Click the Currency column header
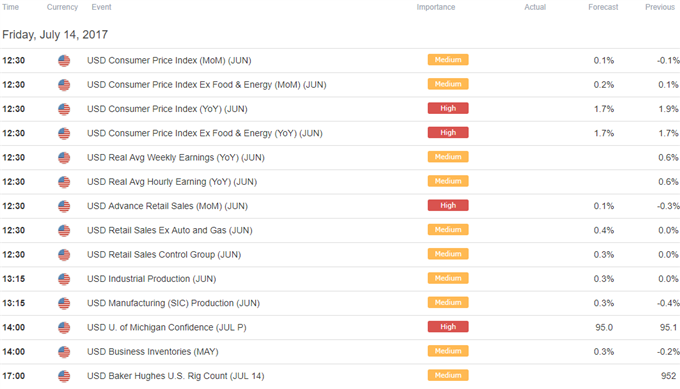Viewport: 680px width, 389px height. [x=62, y=7]
